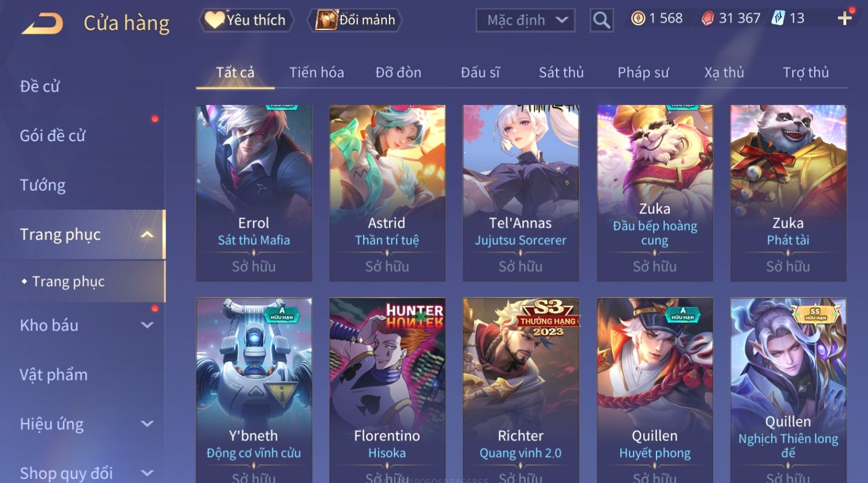Image resolution: width=868 pixels, height=483 pixels.
Task: Click the Đổi mảnh chest icon
Action: 326,20
